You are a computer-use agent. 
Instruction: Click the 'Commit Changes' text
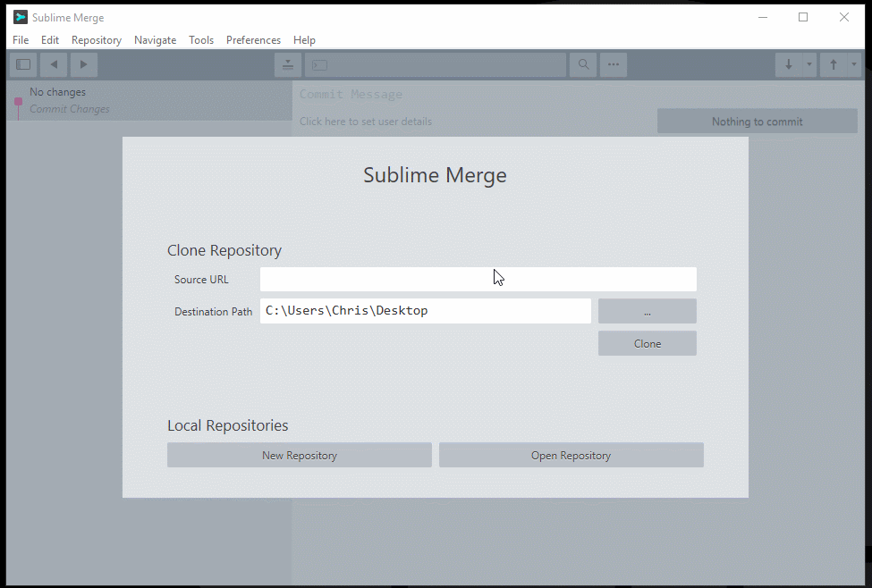pos(70,109)
